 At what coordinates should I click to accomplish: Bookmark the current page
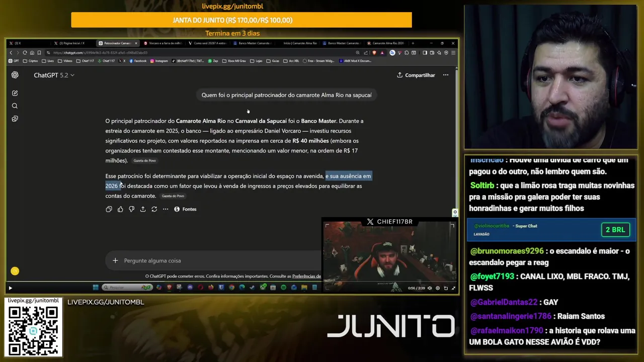coord(39,53)
